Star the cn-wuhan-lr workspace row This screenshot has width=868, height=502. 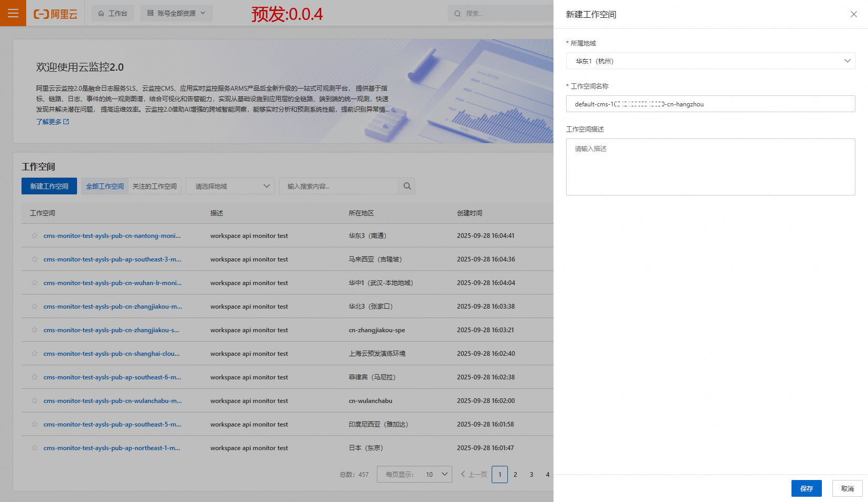point(35,283)
